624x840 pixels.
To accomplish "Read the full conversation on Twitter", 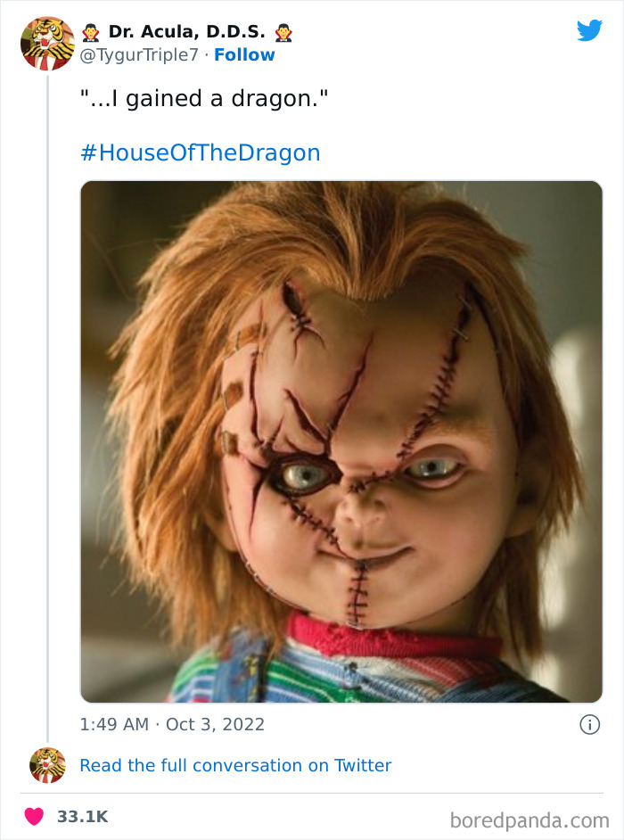I will (236, 765).
